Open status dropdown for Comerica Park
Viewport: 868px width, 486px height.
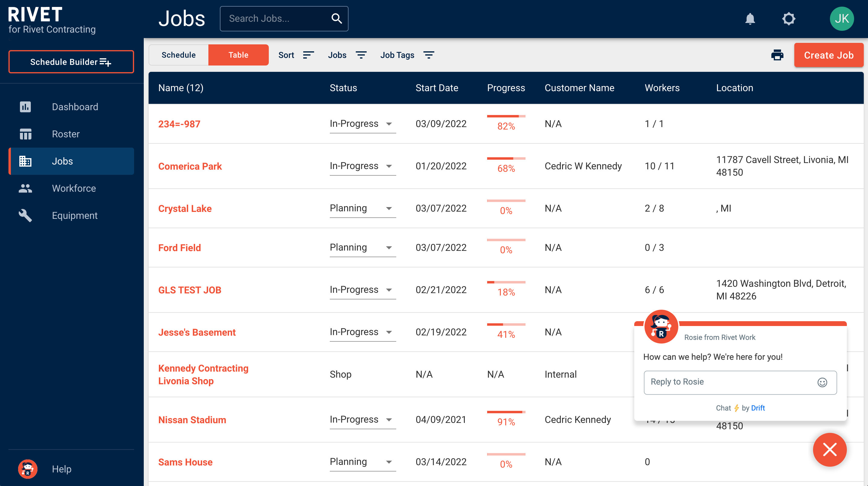click(x=362, y=166)
